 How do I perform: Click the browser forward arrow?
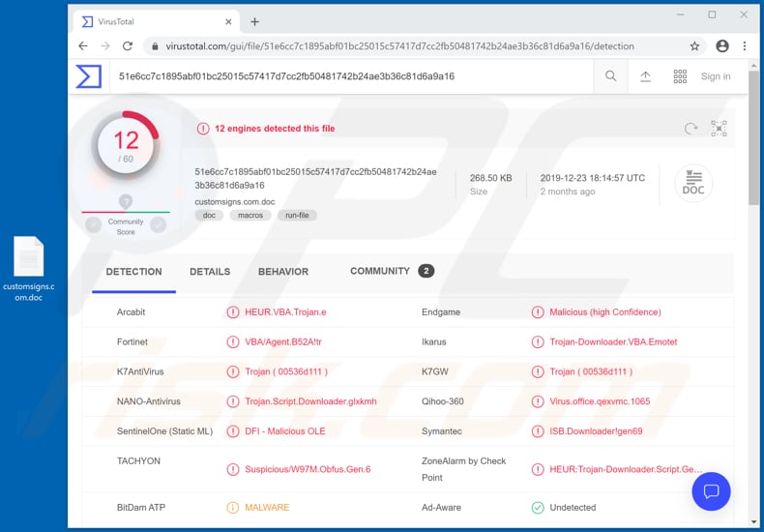pyautogui.click(x=105, y=45)
